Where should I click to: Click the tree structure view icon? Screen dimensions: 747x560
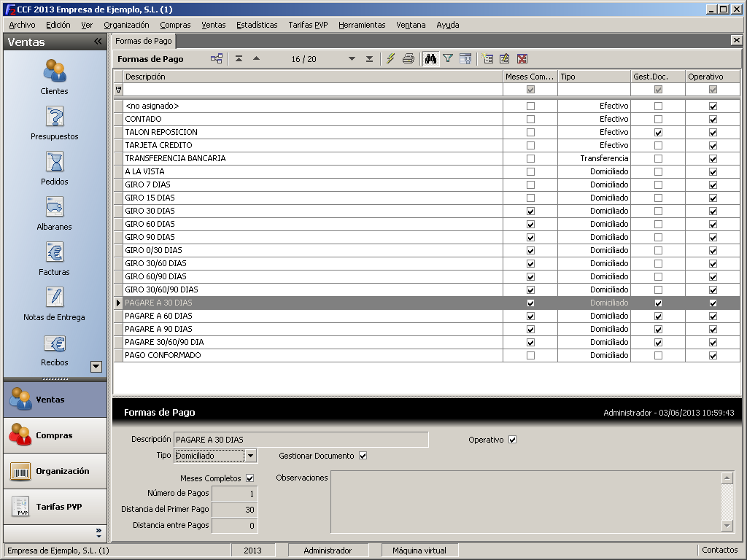[x=217, y=58]
